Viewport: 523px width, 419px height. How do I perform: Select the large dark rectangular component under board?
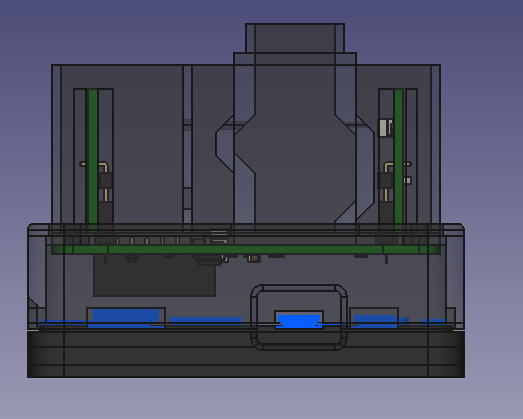(x=154, y=276)
